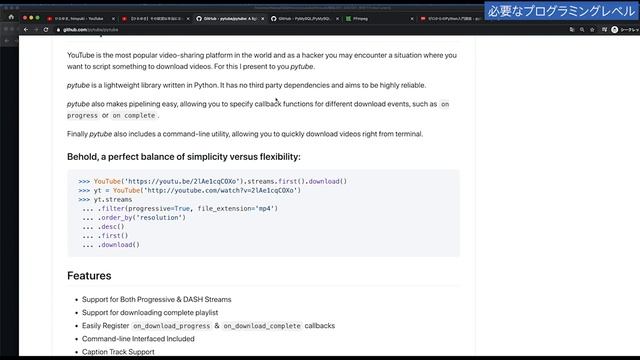Click the incognito profile avatar icon

(615, 30)
